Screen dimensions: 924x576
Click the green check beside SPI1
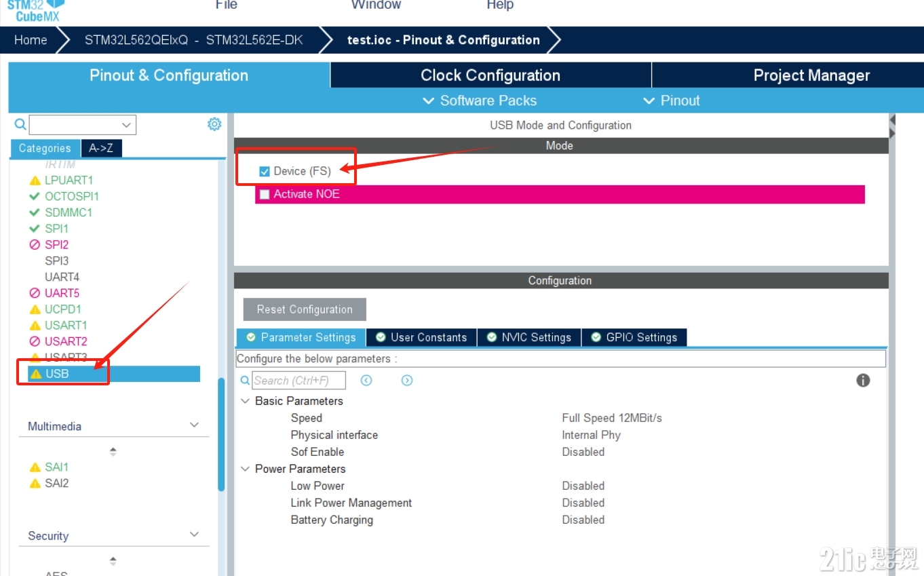35,229
